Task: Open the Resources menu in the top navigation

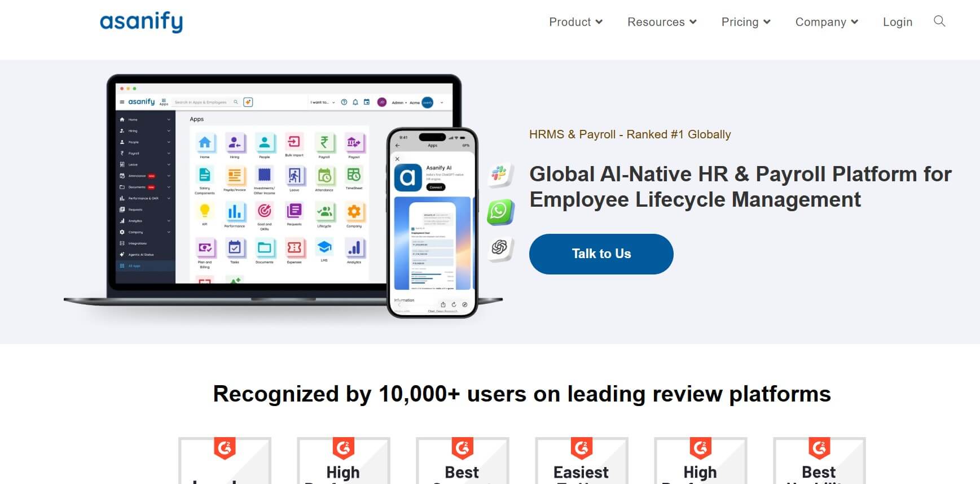Action: pyautogui.click(x=662, y=22)
